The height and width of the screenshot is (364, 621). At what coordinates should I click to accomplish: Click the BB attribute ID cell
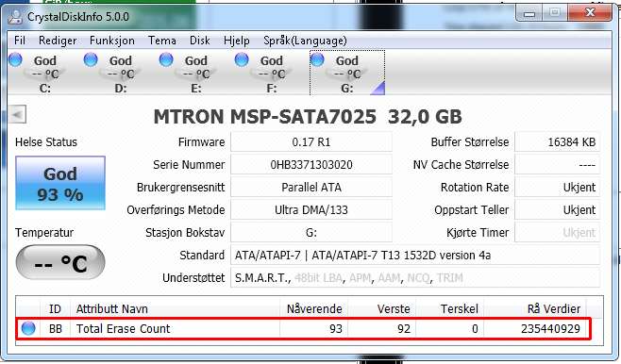[x=56, y=329]
